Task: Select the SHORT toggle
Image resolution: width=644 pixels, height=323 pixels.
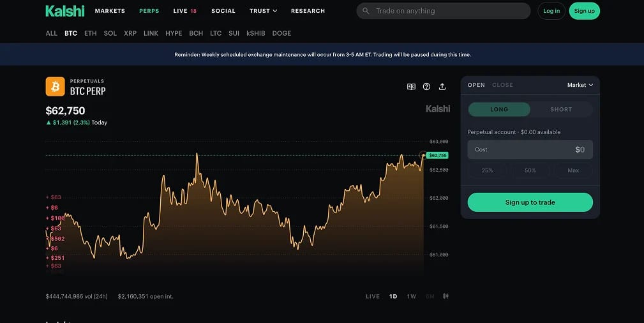Action: click(561, 109)
